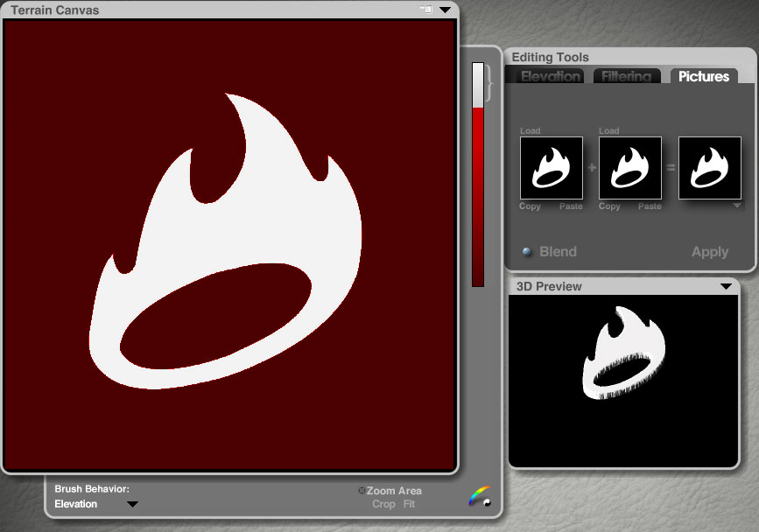Click Copy under the second picture
Image resolution: width=759 pixels, height=532 pixels.
pos(609,206)
